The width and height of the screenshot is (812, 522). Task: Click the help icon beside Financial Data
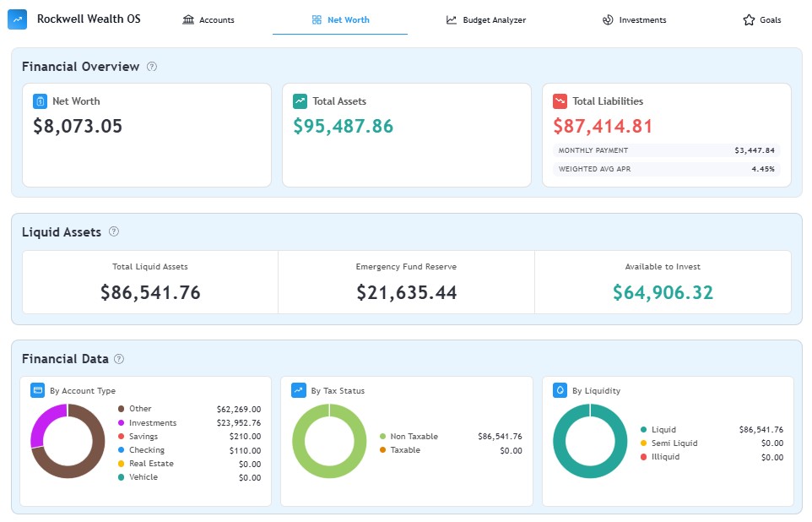click(119, 359)
